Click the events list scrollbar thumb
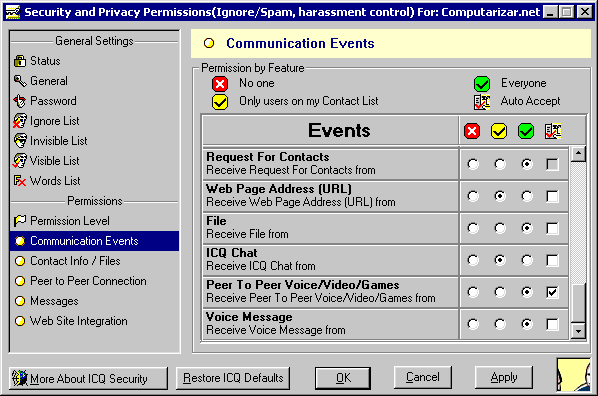598x396 pixels. 578,304
